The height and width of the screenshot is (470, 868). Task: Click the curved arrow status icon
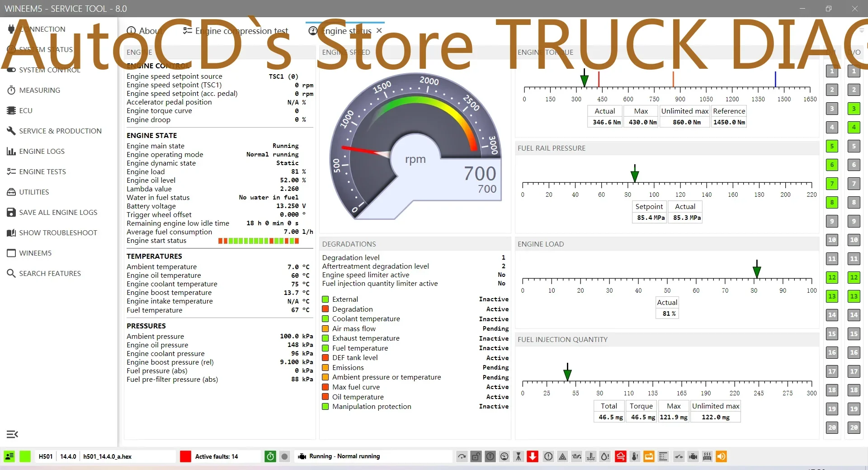(462, 456)
